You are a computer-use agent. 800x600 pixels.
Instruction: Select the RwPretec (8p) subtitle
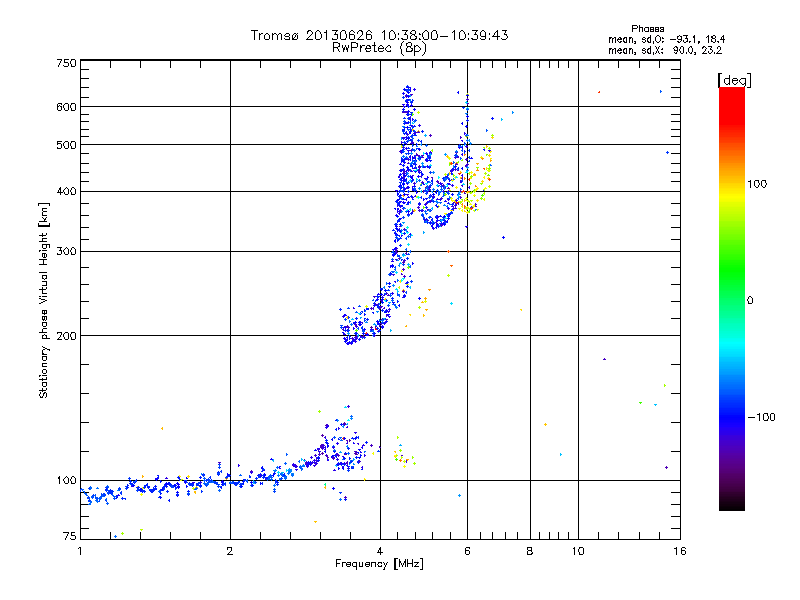point(379,48)
